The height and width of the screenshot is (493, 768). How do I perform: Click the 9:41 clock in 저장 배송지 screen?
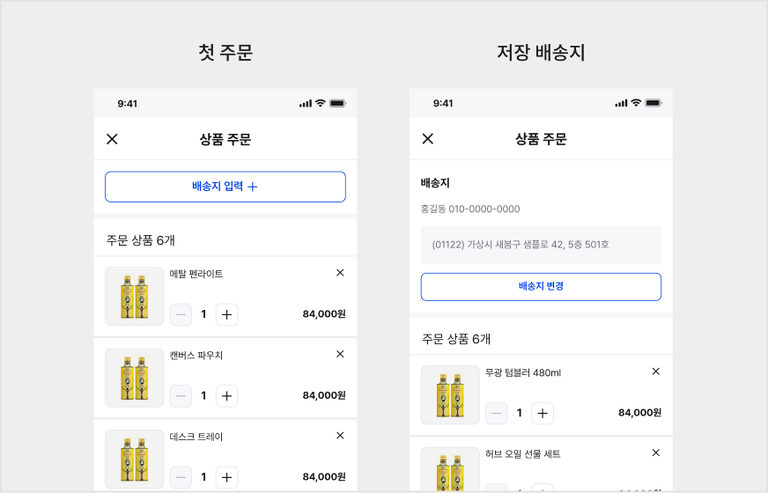(443, 103)
